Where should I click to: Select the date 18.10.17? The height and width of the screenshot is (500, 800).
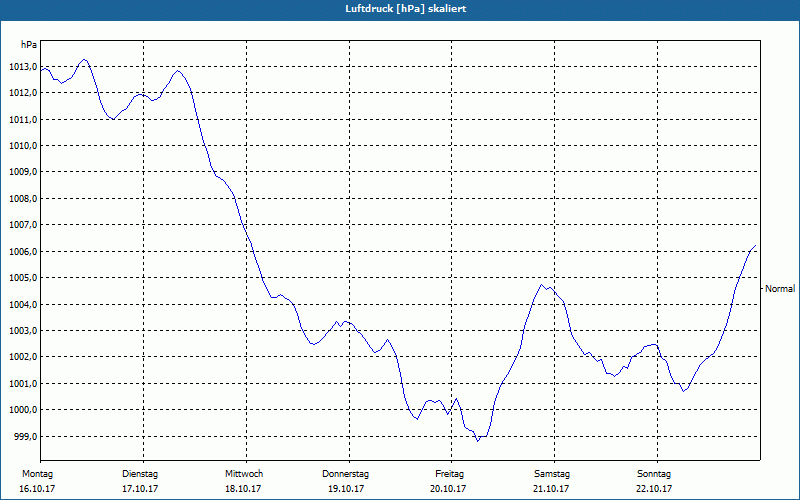tap(243, 489)
